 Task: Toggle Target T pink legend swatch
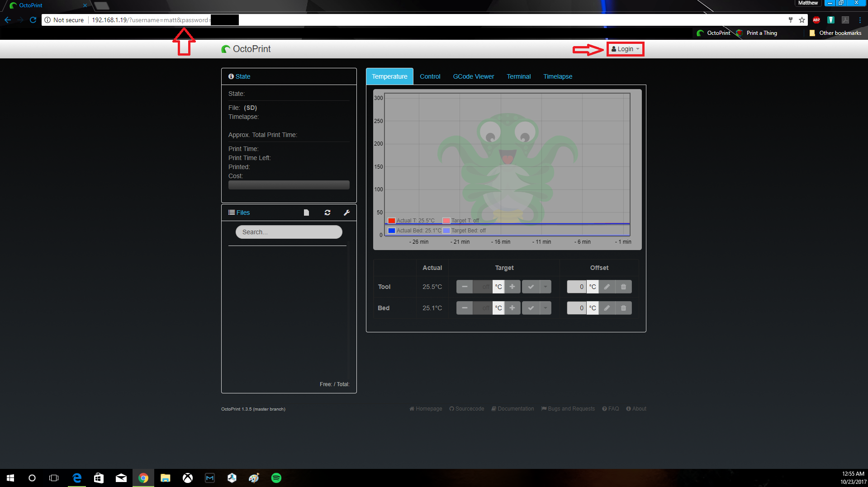[x=446, y=221]
